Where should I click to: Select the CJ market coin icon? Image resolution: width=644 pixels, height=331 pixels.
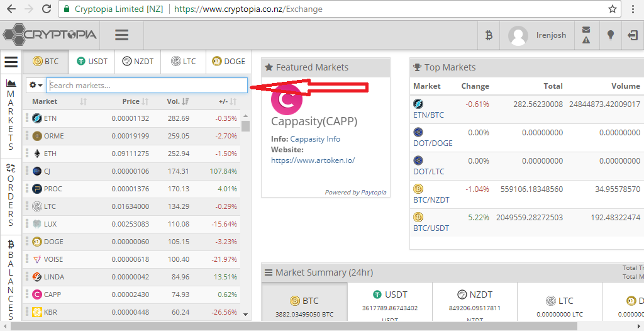pos(37,171)
